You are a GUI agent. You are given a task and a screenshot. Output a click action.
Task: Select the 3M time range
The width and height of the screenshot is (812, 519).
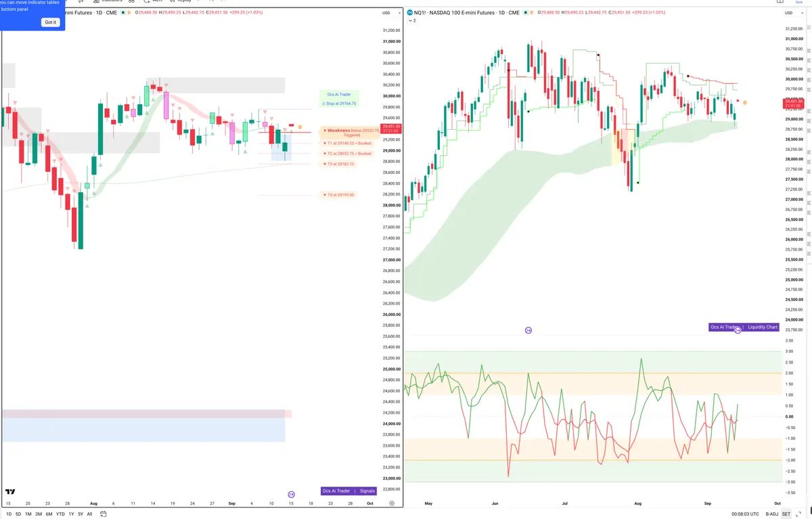pos(39,514)
